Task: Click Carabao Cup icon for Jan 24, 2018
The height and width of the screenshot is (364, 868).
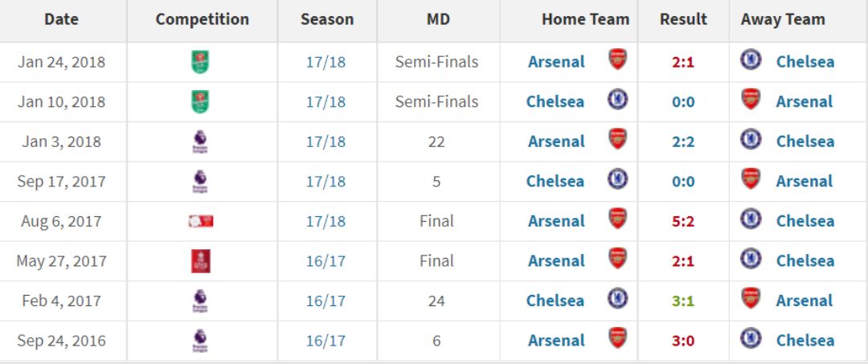Action: pyautogui.click(x=200, y=62)
